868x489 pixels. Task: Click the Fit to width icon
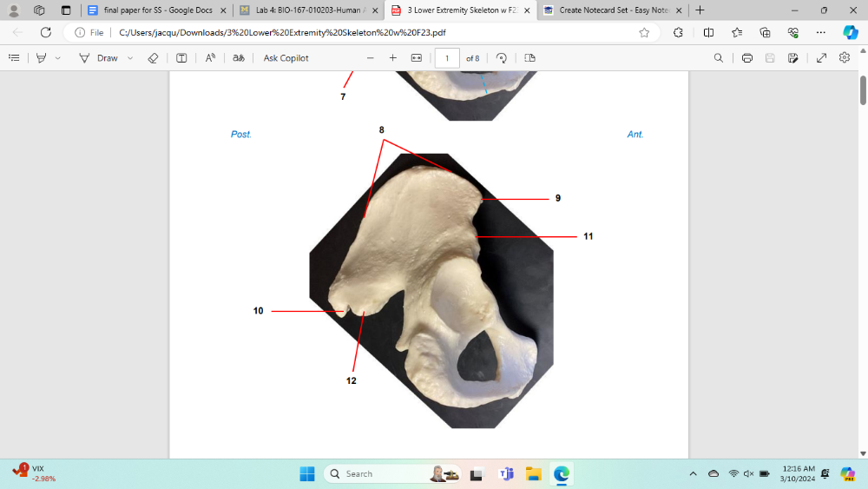[x=416, y=58]
